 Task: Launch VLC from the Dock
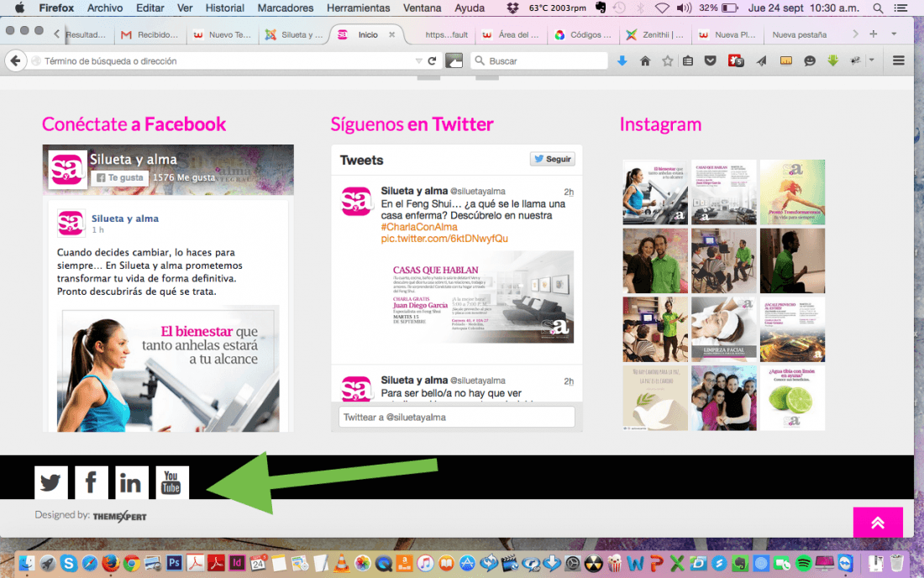pyautogui.click(x=341, y=563)
